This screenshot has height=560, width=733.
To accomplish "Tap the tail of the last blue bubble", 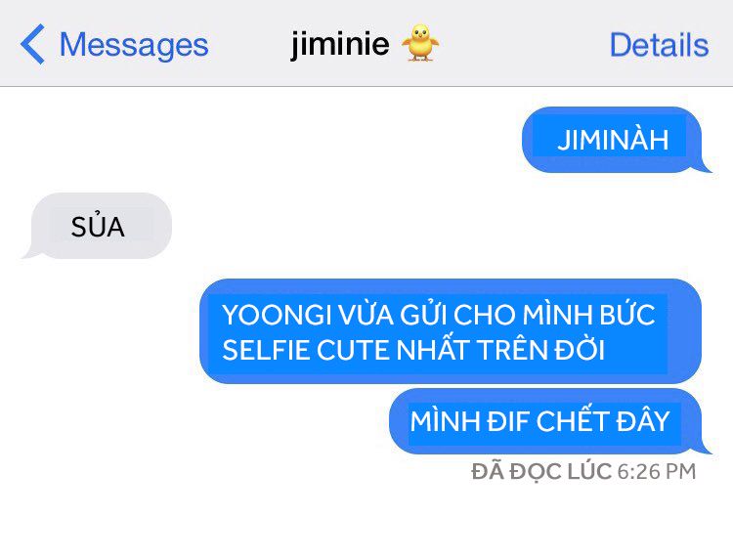I will click(x=704, y=448).
